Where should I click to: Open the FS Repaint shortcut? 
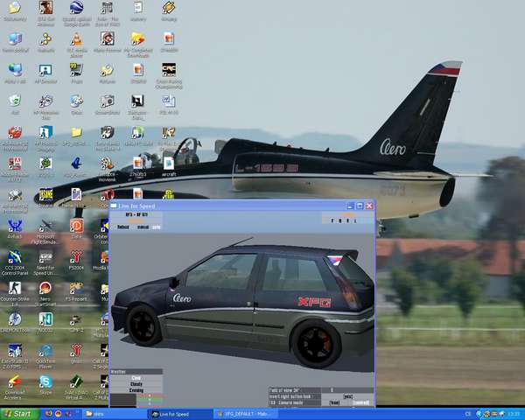click(76, 291)
